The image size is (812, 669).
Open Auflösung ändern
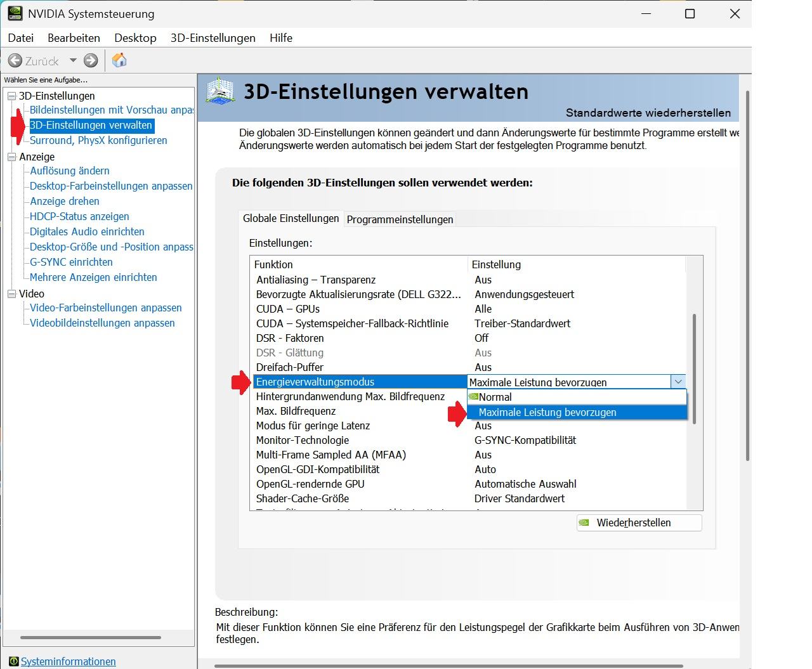70,171
